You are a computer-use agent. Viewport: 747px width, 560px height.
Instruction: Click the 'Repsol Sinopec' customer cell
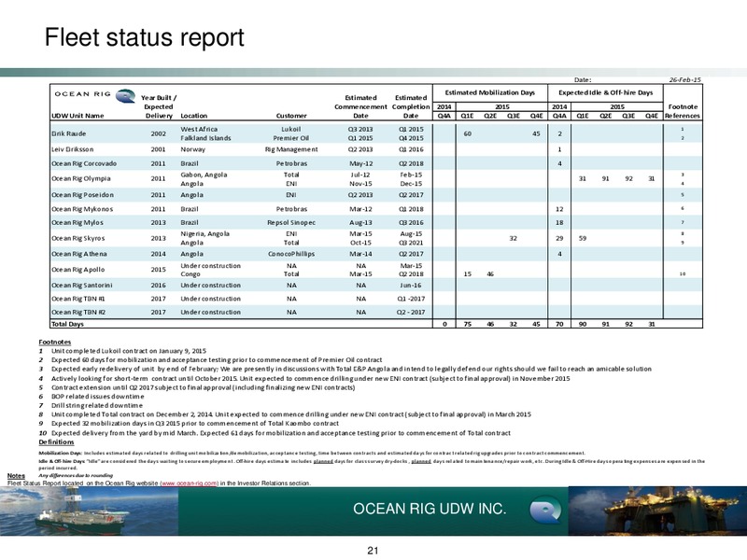pos(291,222)
